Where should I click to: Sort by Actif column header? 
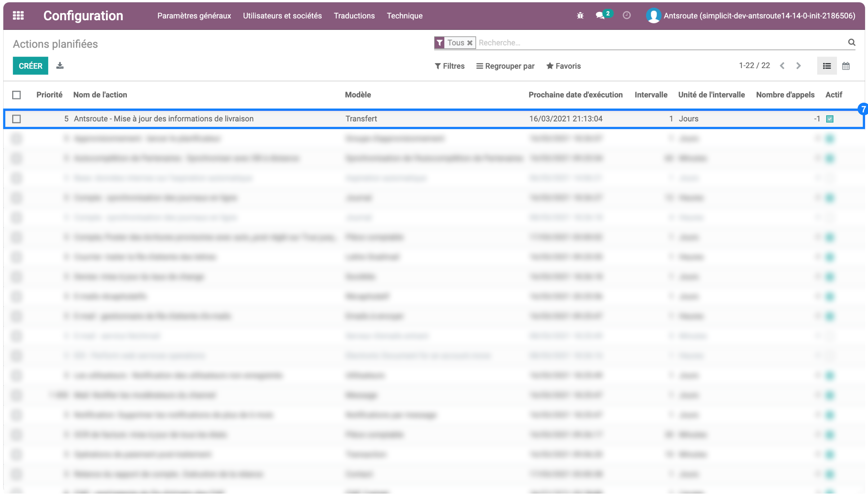pyautogui.click(x=833, y=94)
